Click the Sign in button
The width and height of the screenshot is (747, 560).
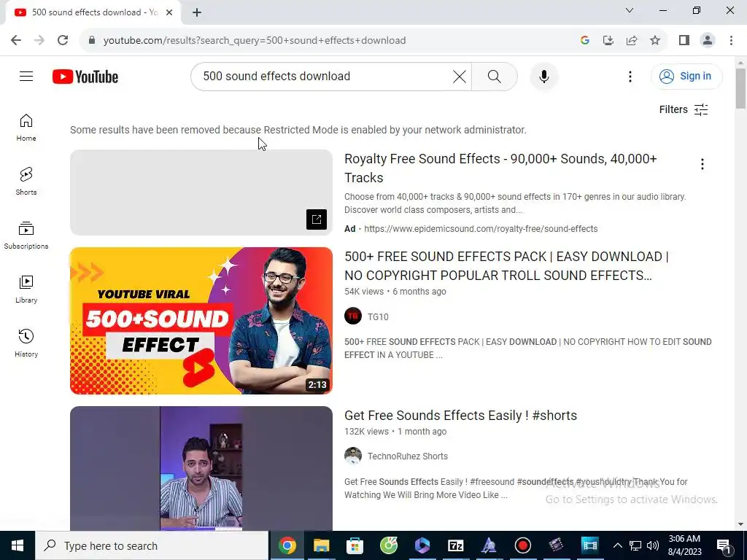686,76
